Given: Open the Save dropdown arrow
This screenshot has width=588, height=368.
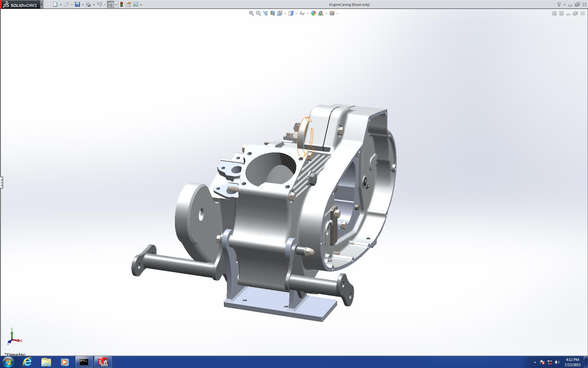Looking at the screenshot, I should pyautogui.click(x=83, y=5).
